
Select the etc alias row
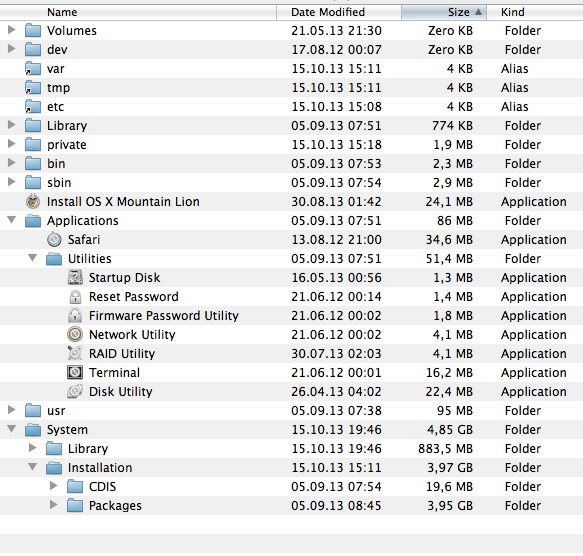tap(292, 107)
